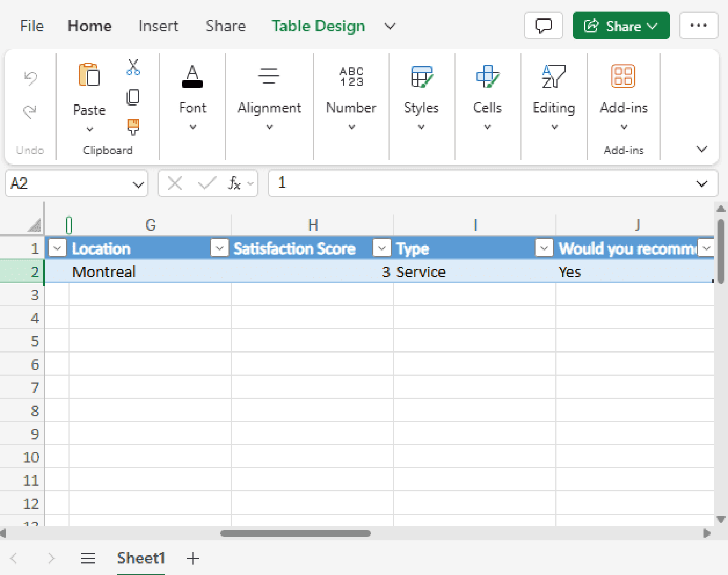Image resolution: width=728 pixels, height=575 pixels.
Task: Confirm the cell entry with the checkmark
Action: tap(206, 183)
